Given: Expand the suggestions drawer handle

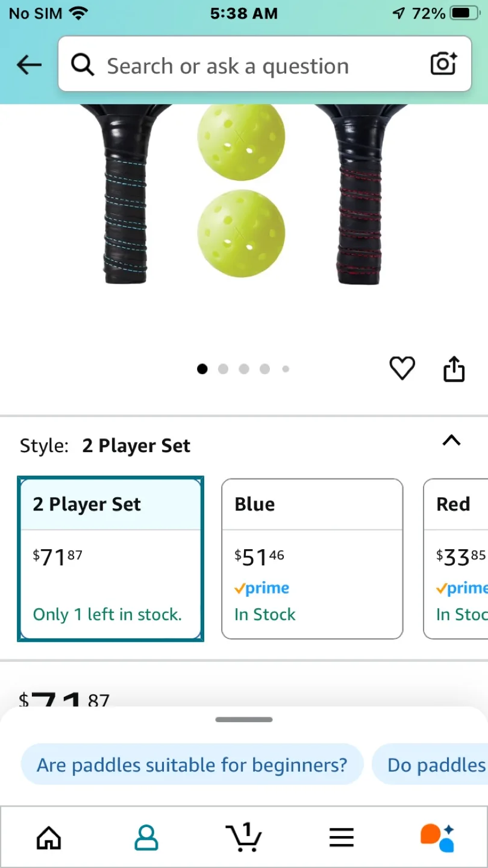Looking at the screenshot, I should (243, 719).
